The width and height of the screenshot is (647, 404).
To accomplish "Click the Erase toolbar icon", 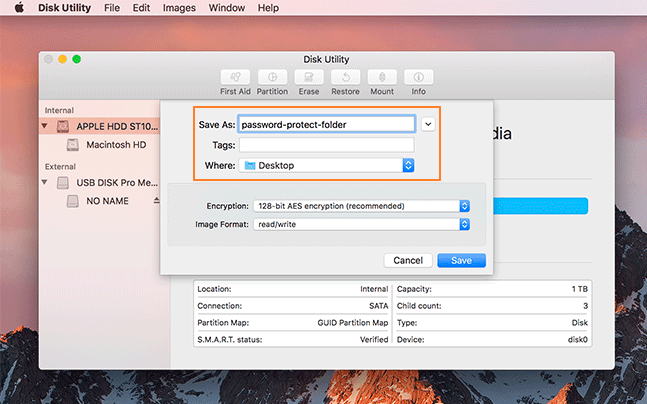I will [309, 77].
